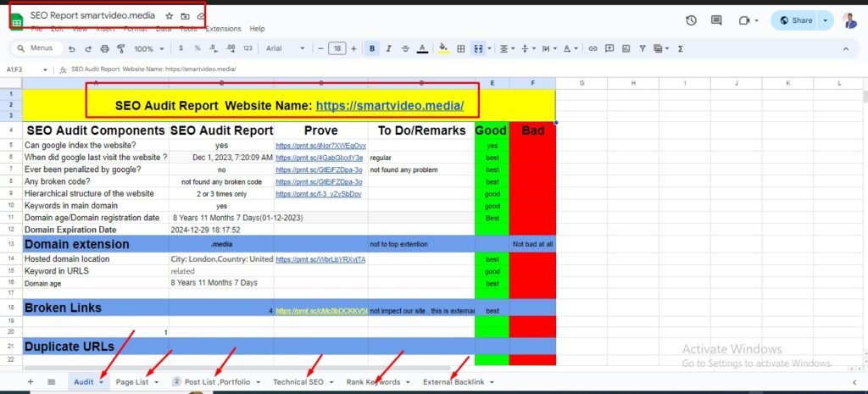The image size is (868, 394).
Task: Start a meeting with the camera icon
Action: point(743,20)
